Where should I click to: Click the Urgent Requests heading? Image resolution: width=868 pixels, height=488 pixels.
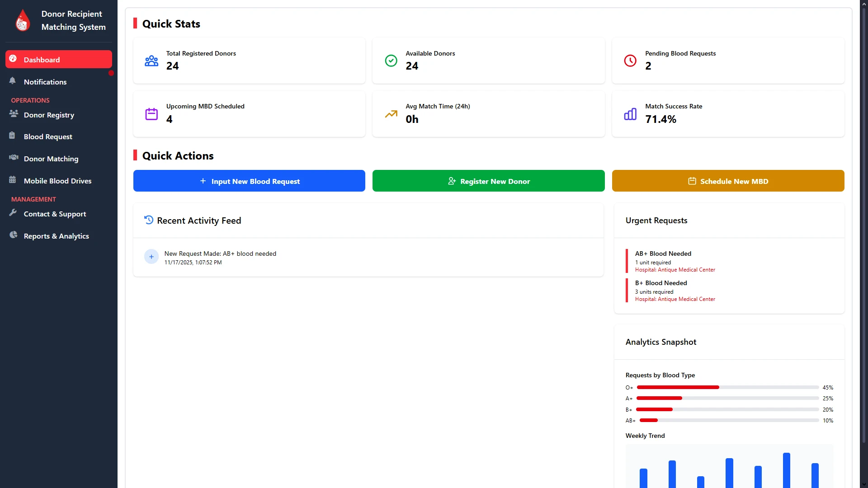(656, 221)
